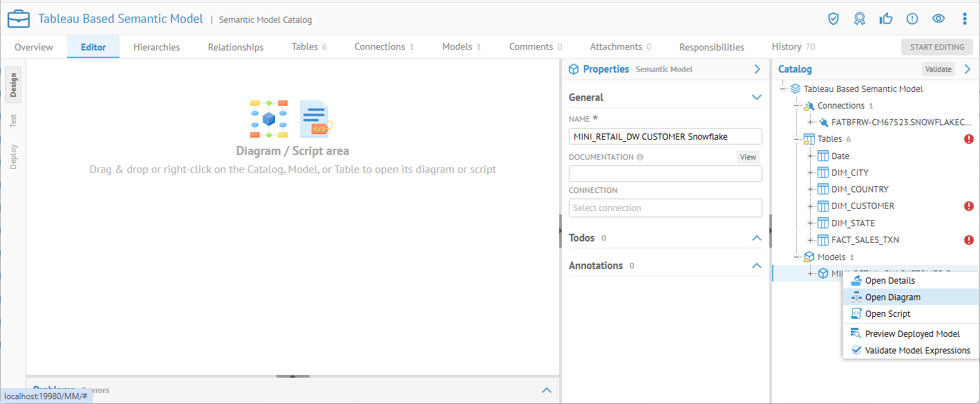Click the red error icon beside DIM_CUSTOMER
The height and width of the screenshot is (404, 980).
pyautogui.click(x=969, y=206)
